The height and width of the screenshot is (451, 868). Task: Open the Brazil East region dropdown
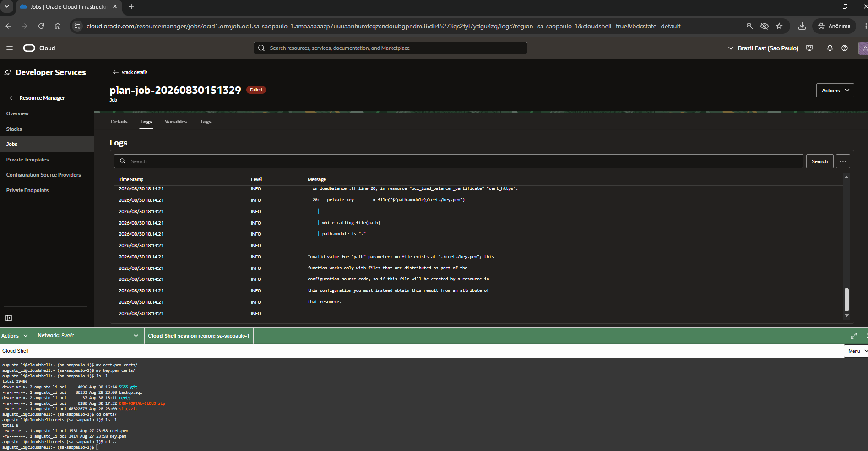[x=763, y=48]
